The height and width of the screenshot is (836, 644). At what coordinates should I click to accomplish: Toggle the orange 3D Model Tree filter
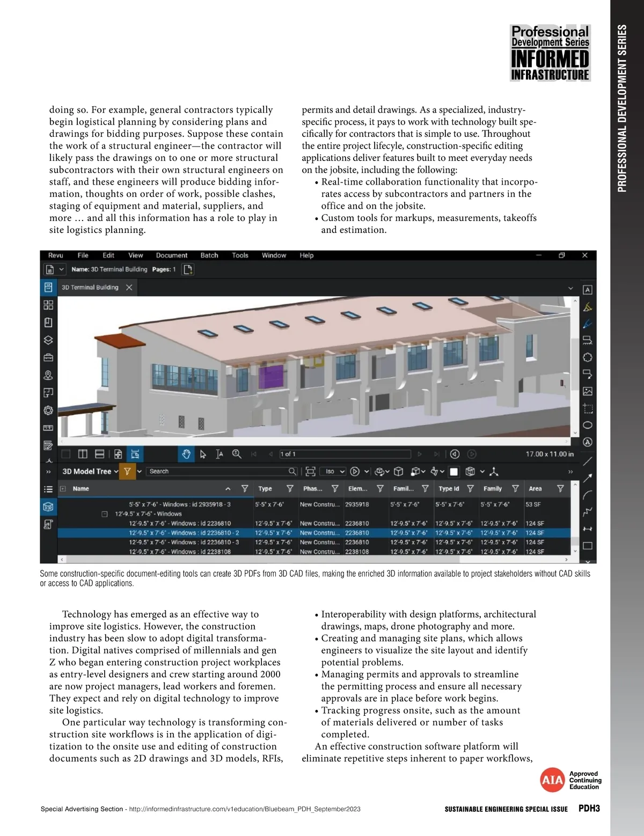pos(127,471)
